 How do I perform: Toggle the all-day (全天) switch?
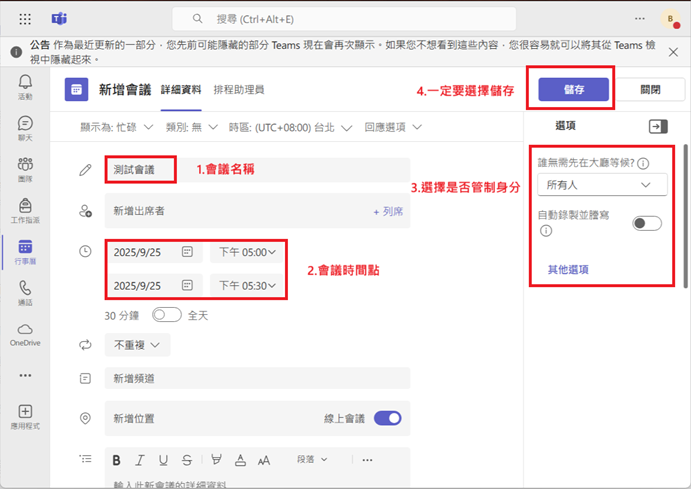tap(166, 315)
